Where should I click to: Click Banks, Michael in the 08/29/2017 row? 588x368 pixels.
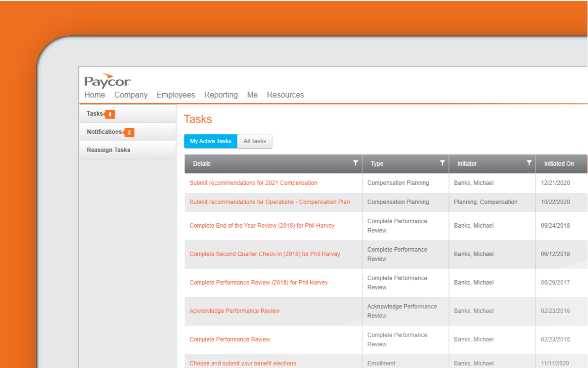(474, 282)
